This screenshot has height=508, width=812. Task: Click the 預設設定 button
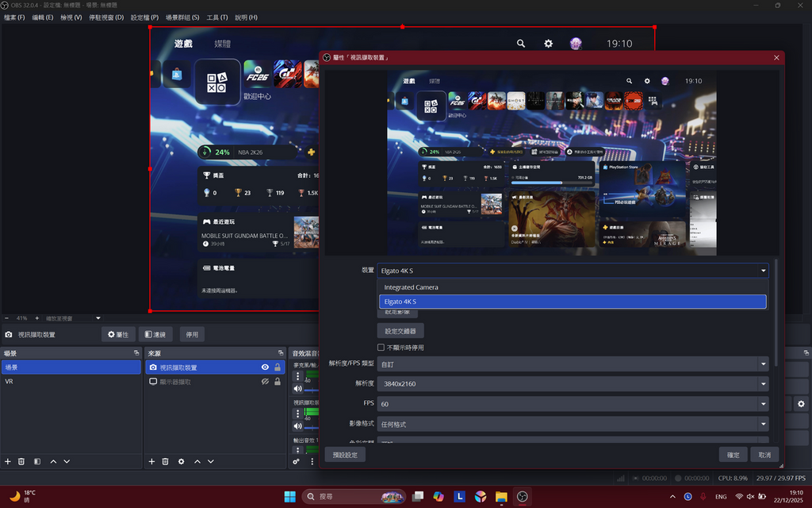click(345, 455)
